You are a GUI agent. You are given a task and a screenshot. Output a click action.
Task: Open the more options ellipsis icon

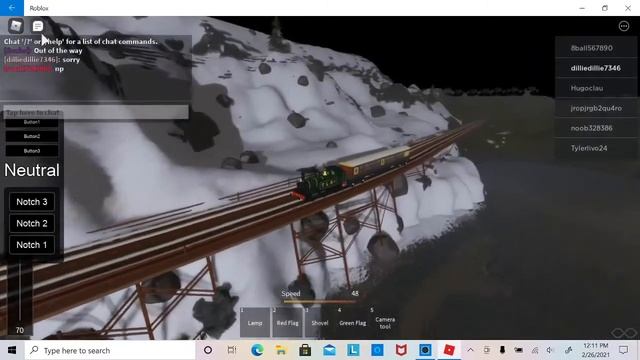[x=624, y=26]
